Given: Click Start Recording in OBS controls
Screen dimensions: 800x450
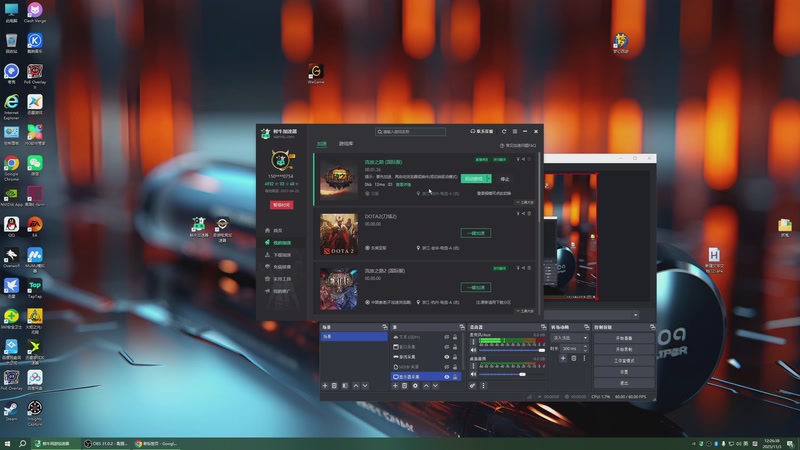Looking at the screenshot, I should (x=624, y=349).
